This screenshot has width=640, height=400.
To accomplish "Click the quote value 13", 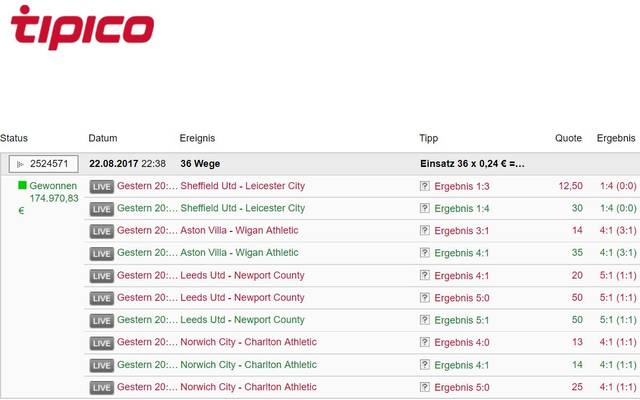I will (x=577, y=342).
